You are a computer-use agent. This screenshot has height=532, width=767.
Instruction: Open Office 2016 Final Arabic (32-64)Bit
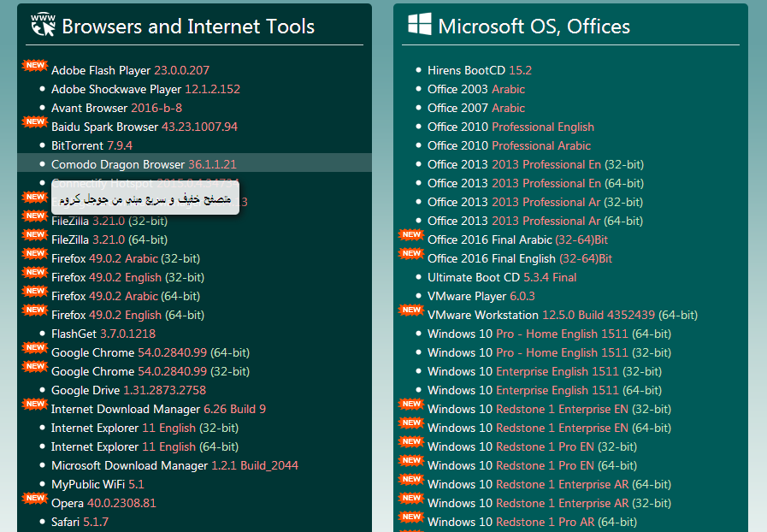pyautogui.click(x=517, y=239)
